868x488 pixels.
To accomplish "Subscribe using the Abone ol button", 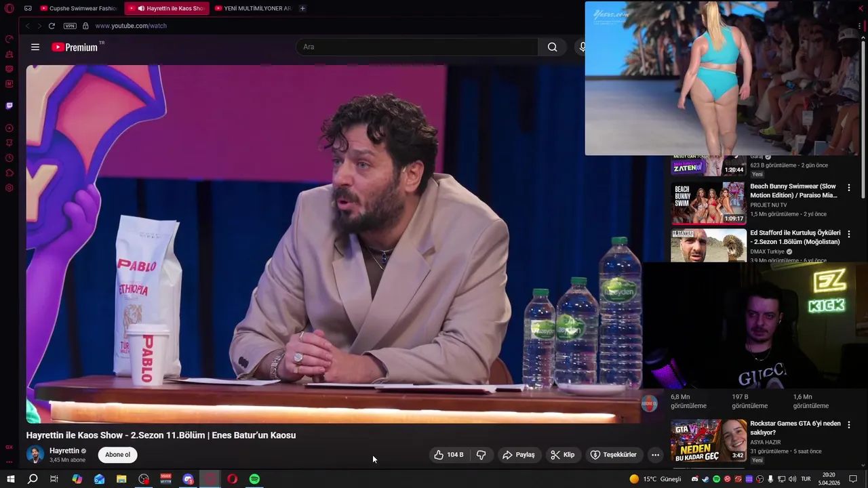I will pyautogui.click(x=117, y=455).
